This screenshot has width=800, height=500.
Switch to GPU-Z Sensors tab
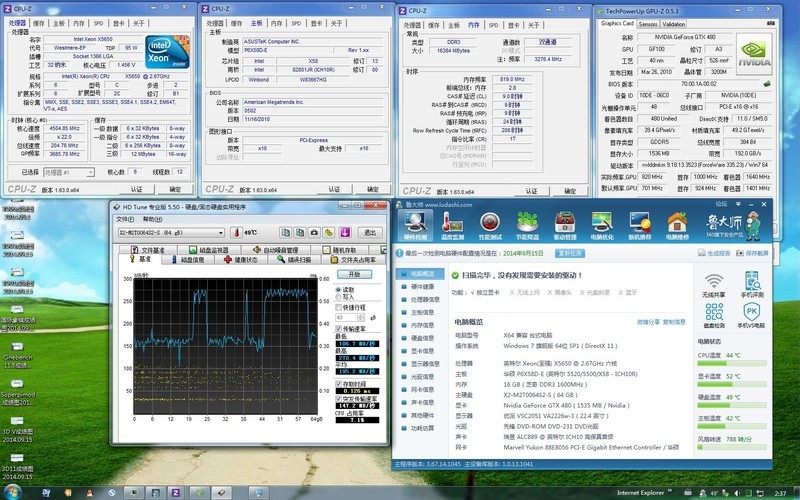click(648, 24)
